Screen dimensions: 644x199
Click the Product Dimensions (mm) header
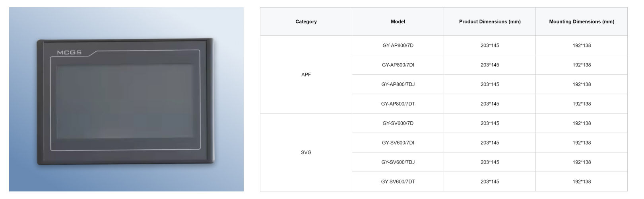[490, 21]
